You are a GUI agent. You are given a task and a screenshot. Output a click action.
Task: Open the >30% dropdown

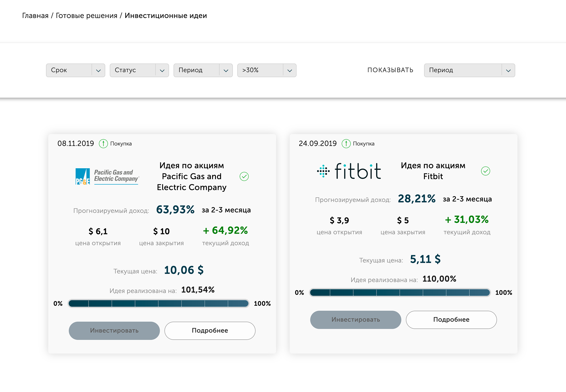pos(267,70)
